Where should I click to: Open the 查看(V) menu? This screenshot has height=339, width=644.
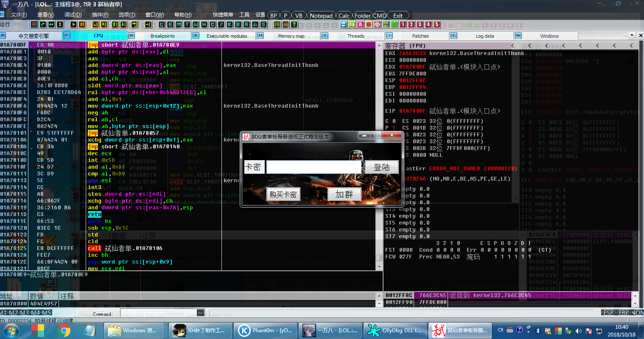[46, 15]
